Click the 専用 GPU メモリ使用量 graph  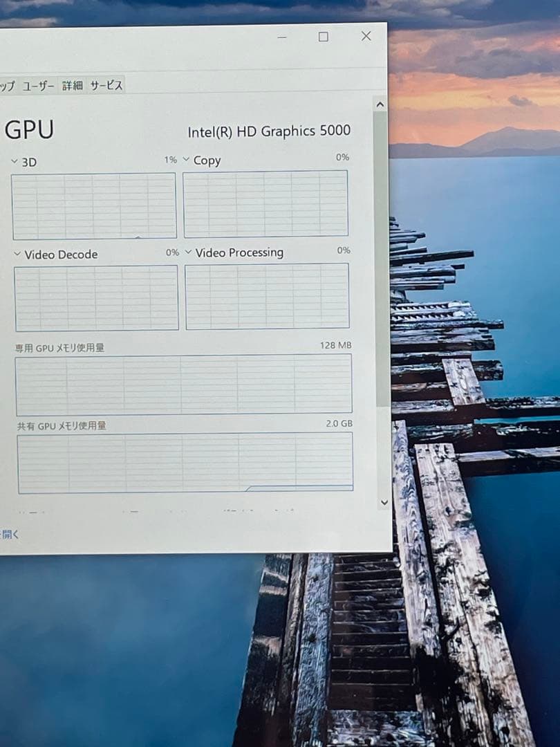pos(183,385)
